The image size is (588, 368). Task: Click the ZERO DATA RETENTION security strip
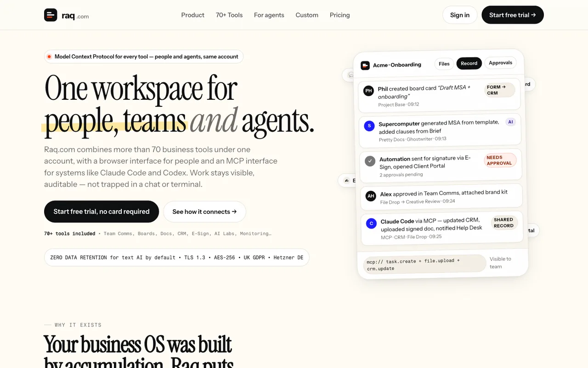point(177,258)
